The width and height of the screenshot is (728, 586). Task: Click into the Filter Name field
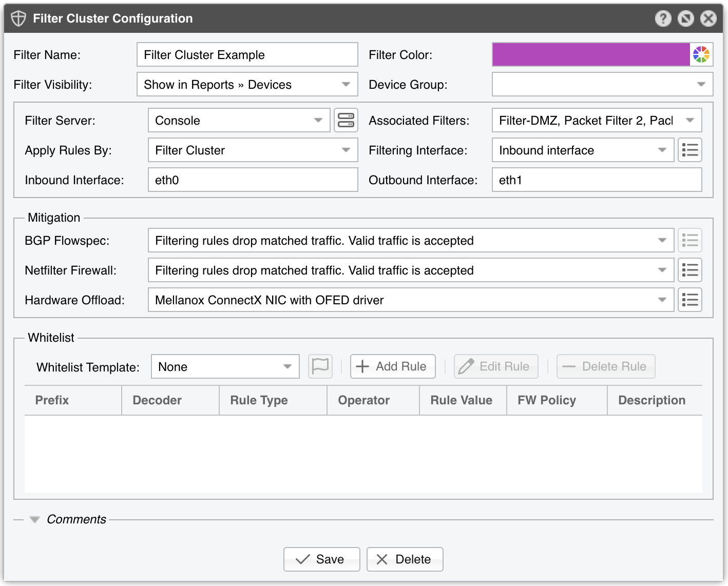coord(247,54)
